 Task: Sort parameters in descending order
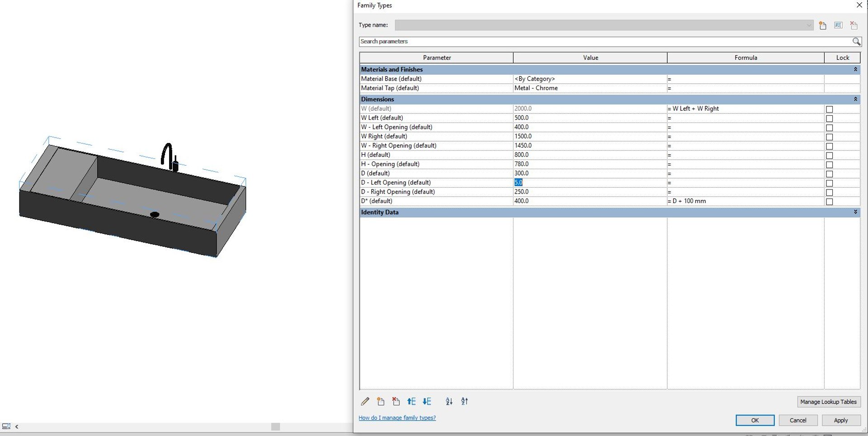point(465,401)
